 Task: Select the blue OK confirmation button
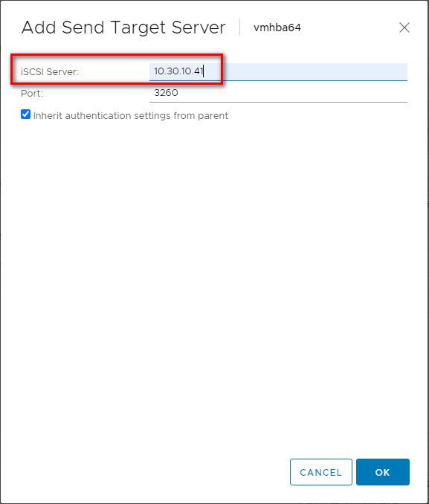pos(383,472)
